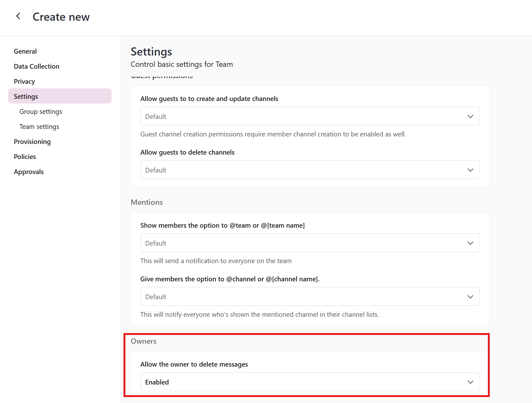
Task: Open the General section
Action: [25, 51]
